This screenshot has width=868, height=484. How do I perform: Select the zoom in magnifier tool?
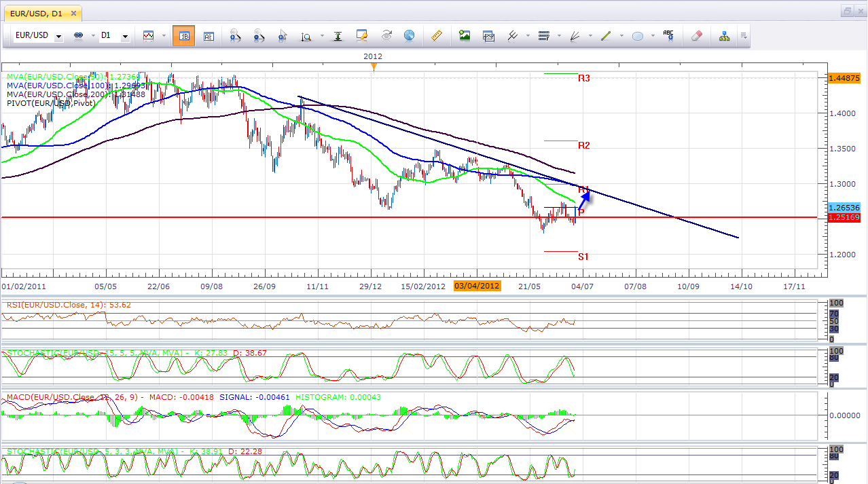coord(234,35)
